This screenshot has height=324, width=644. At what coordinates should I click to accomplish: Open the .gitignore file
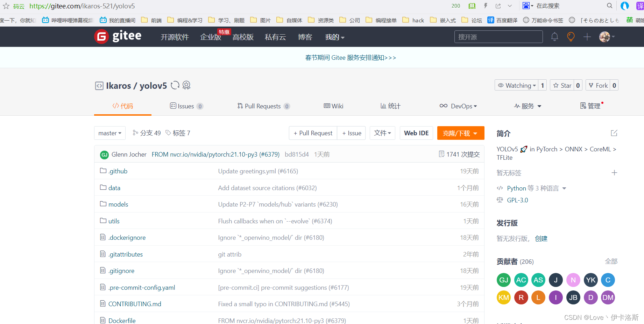pos(121,271)
